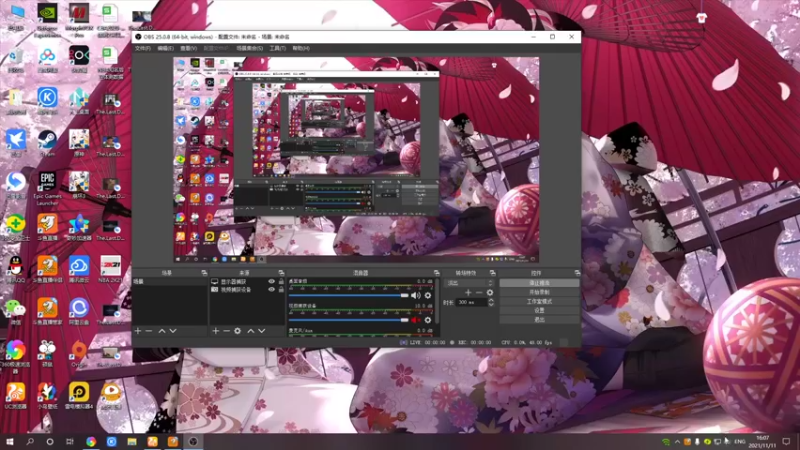Open NBA 2K21 desktop shortcut
Viewport: 800px width, 450px height.
(x=110, y=269)
